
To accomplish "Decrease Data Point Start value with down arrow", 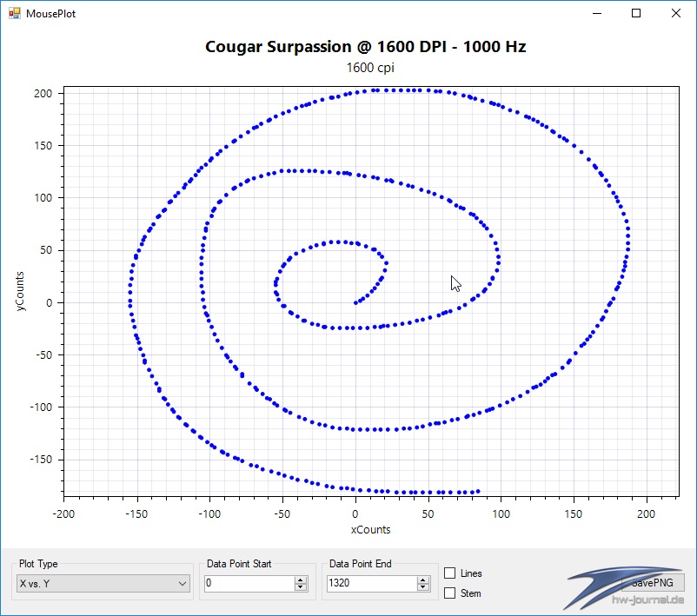I will [x=301, y=587].
